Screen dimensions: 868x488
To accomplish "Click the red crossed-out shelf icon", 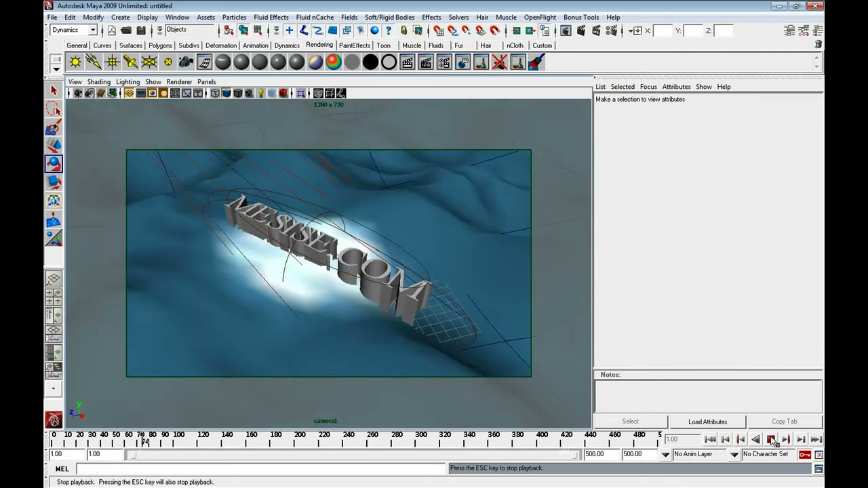I will pyautogui.click(x=499, y=62).
